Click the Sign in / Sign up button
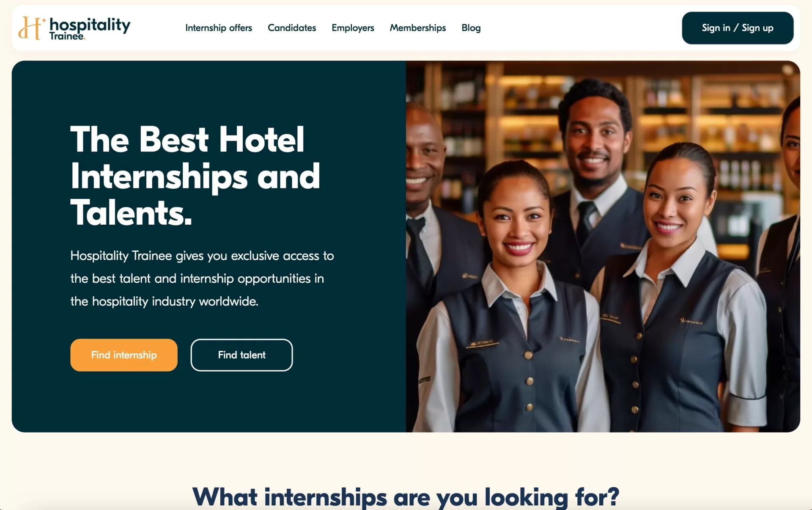Screen dimensions: 812x510 coord(738,28)
